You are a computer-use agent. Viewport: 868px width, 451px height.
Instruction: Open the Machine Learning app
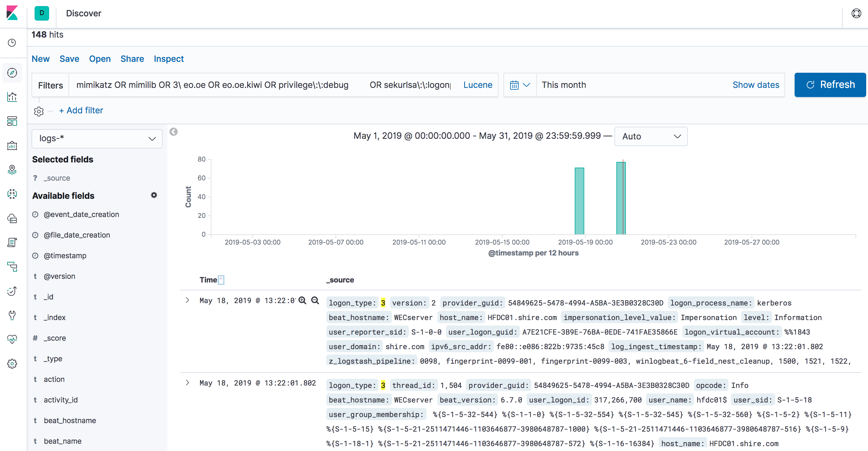pyautogui.click(x=12, y=194)
